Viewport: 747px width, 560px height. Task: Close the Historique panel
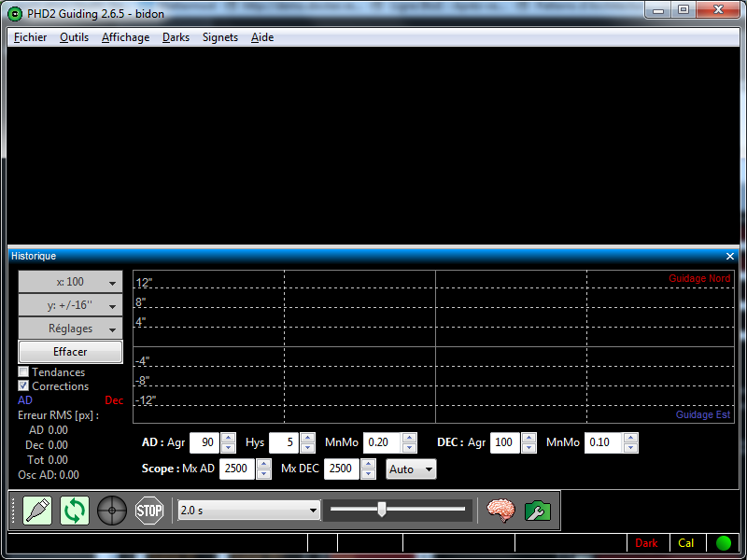point(730,256)
